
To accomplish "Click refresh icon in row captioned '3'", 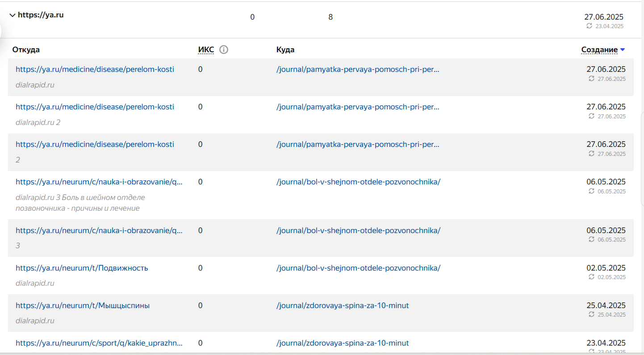I will click(x=591, y=239).
